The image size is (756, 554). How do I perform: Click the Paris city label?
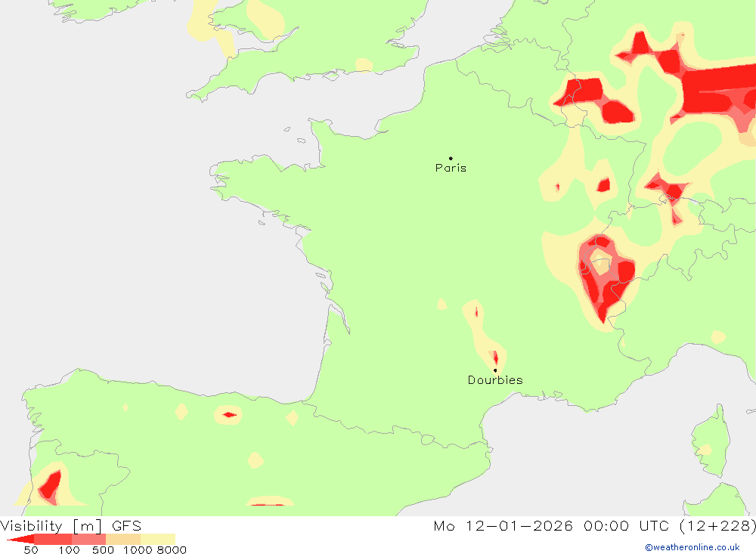[451, 168]
